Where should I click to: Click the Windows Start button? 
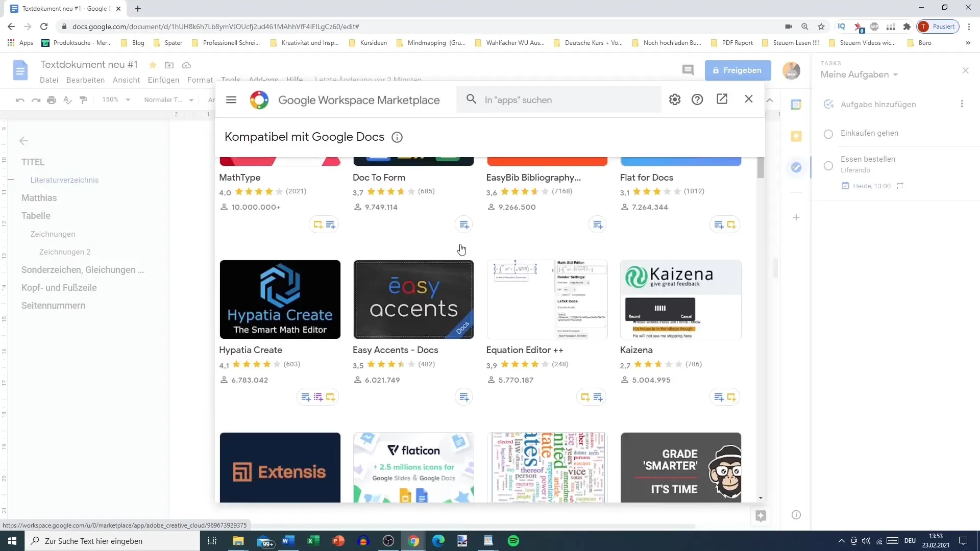click(x=12, y=541)
